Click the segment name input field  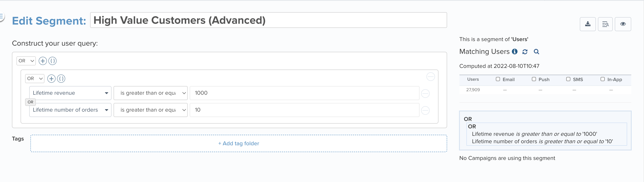269,20
